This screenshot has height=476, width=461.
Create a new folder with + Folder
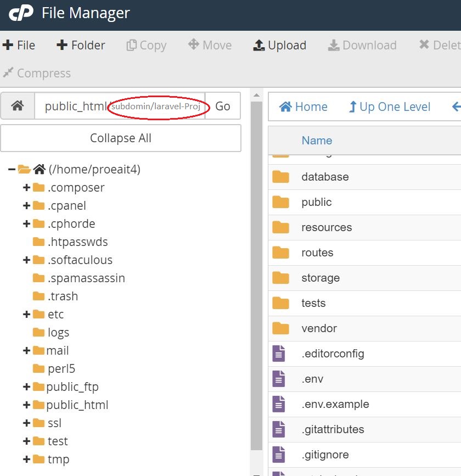pyautogui.click(x=81, y=45)
